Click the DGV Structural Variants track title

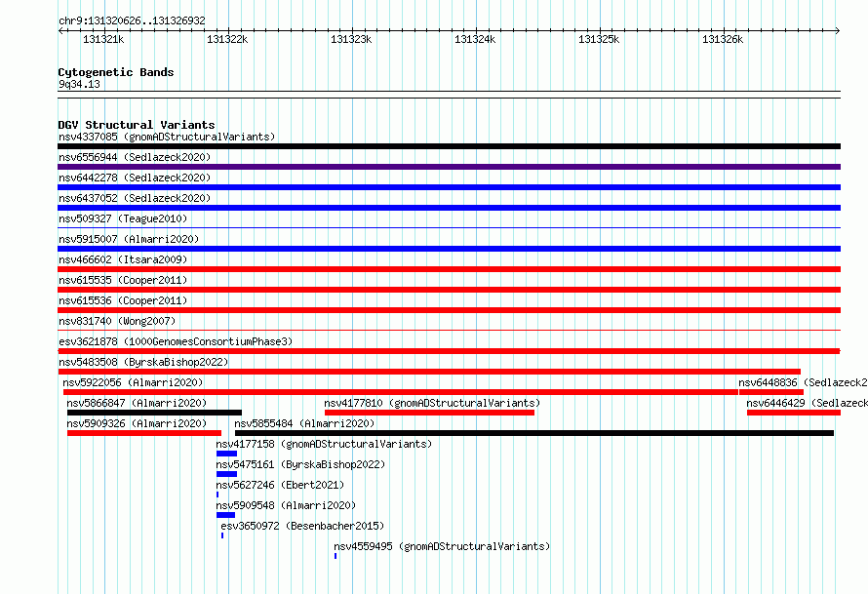point(137,125)
